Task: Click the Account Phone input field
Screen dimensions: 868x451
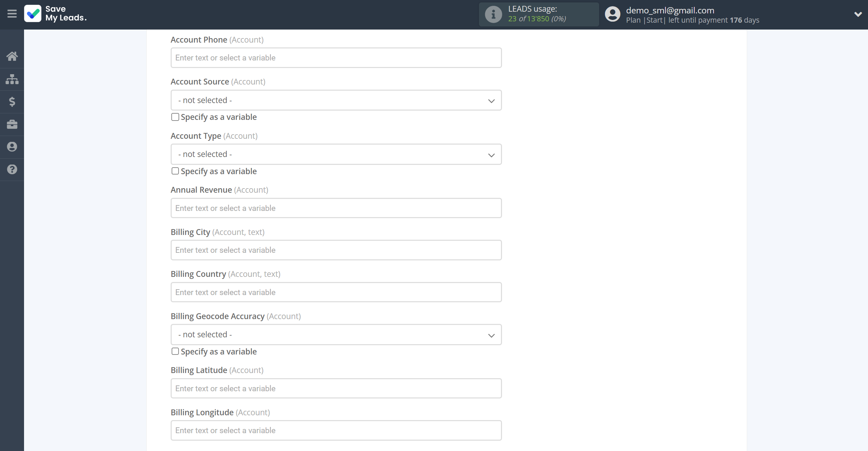Action: 336,58
